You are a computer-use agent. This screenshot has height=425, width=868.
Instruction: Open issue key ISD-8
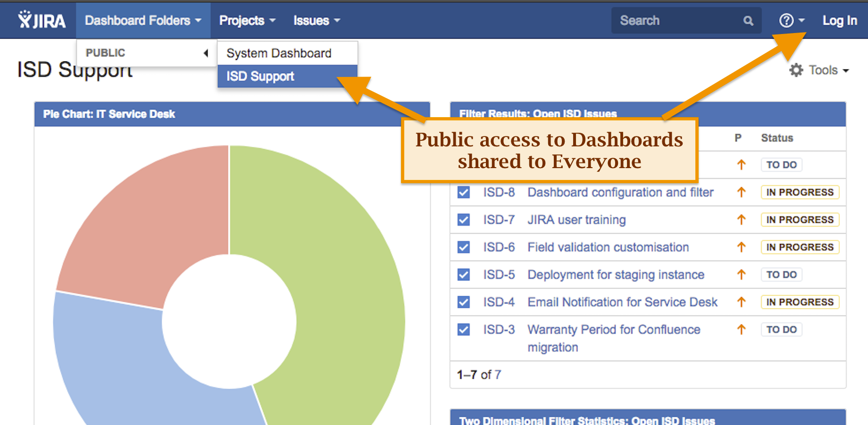tap(499, 192)
